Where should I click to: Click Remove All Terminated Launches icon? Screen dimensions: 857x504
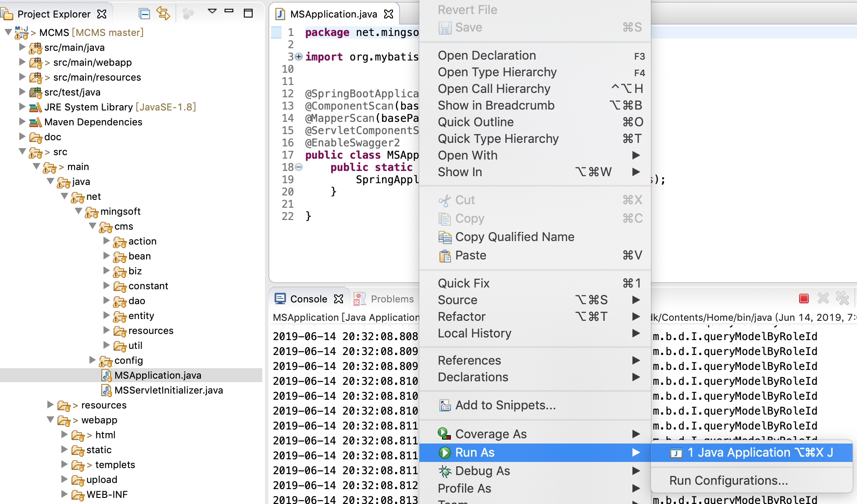(x=843, y=298)
